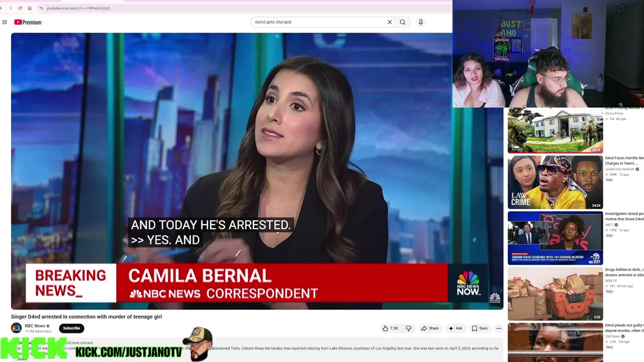The height and width of the screenshot is (362, 644).
Task: Save the video to a playlist
Action: [x=479, y=328]
